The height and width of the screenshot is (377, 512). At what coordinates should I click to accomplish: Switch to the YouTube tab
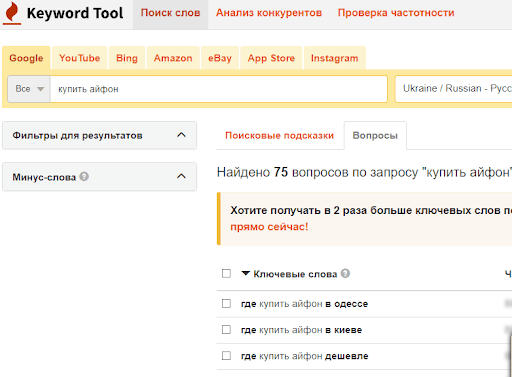pos(80,58)
